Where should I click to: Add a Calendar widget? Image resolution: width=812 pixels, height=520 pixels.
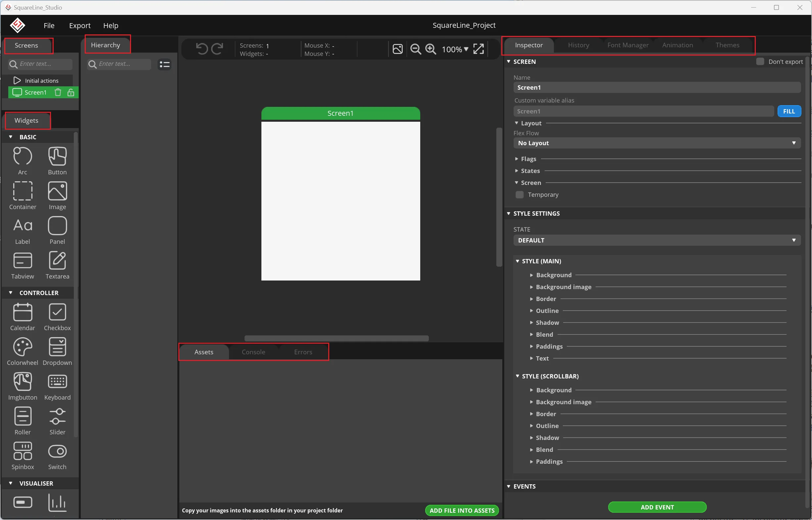tap(23, 317)
